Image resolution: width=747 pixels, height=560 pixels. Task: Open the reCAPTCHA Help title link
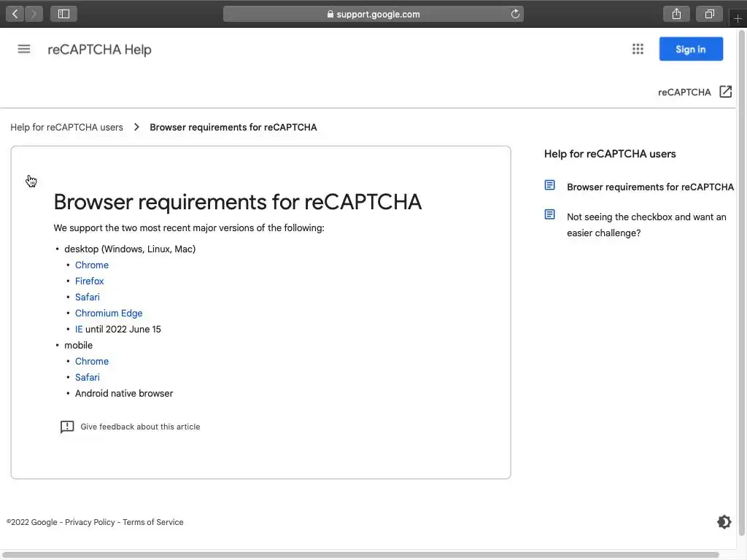click(x=99, y=50)
